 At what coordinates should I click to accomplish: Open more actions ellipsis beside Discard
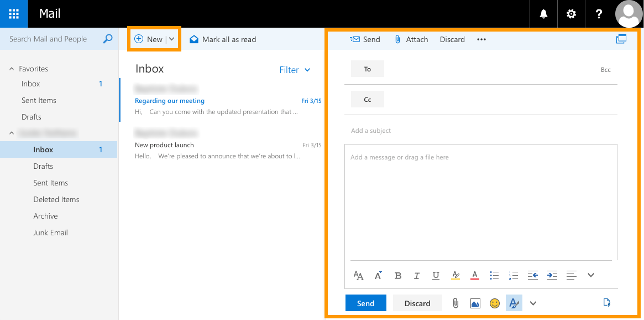[x=481, y=39]
